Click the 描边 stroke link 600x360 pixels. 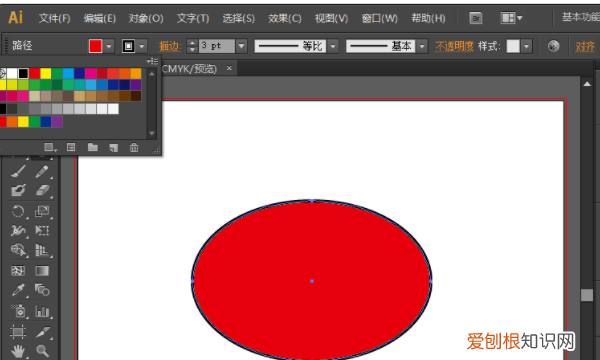(x=170, y=46)
